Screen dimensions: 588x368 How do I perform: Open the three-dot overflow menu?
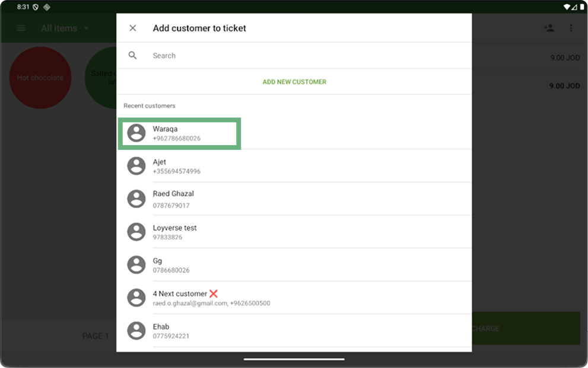(x=571, y=28)
